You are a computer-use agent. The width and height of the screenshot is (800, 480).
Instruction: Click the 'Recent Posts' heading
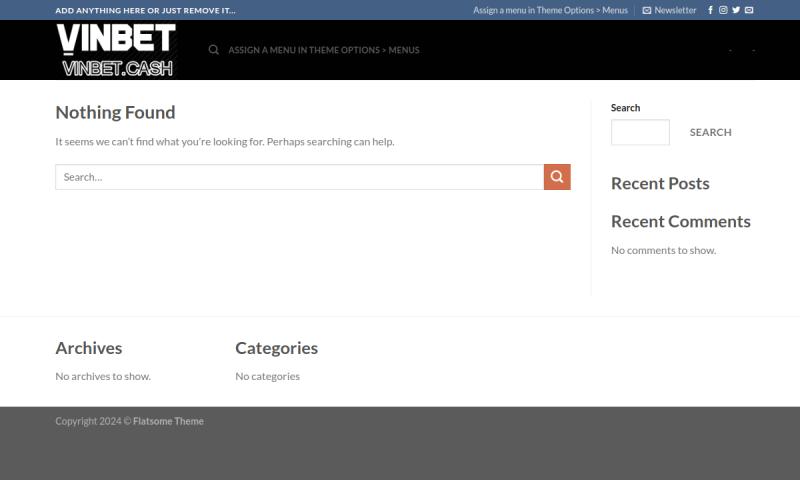(660, 183)
